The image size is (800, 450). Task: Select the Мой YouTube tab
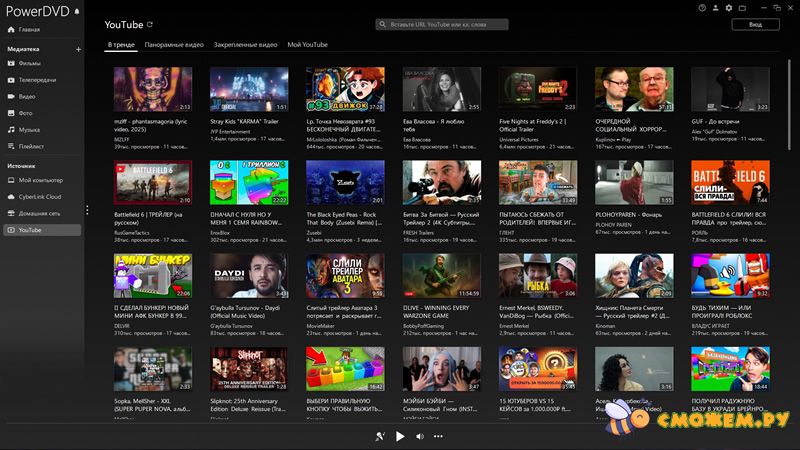pyautogui.click(x=307, y=45)
